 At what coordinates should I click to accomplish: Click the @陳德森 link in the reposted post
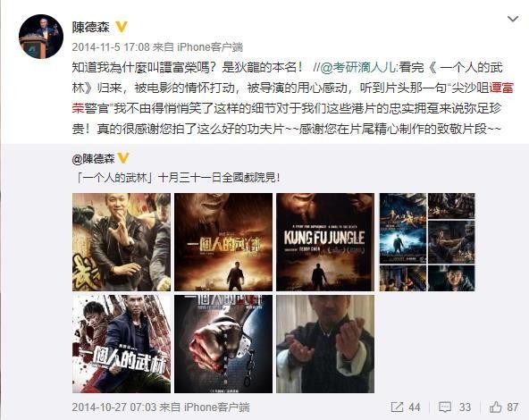pos(94,158)
